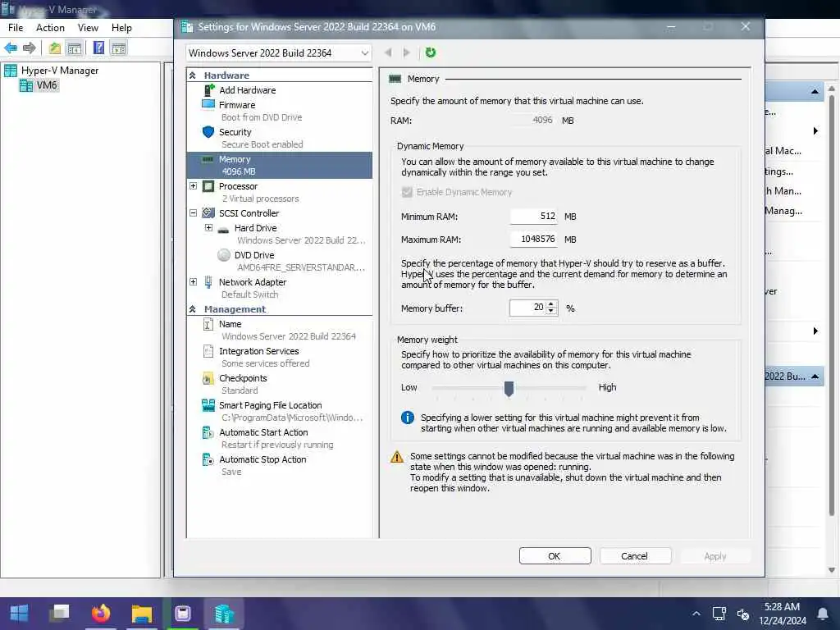Open the Help menu
Image resolution: width=840 pixels, height=630 pixels.
[x=121, y=28]
